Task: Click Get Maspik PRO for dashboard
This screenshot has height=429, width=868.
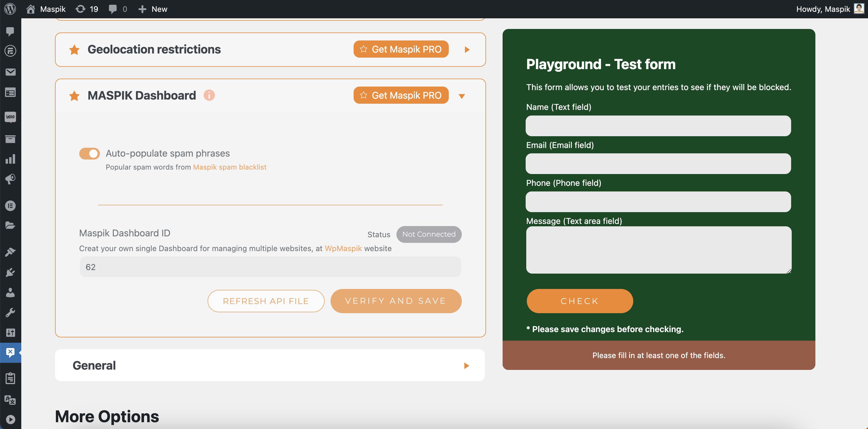Action: [x=400, y=95]
